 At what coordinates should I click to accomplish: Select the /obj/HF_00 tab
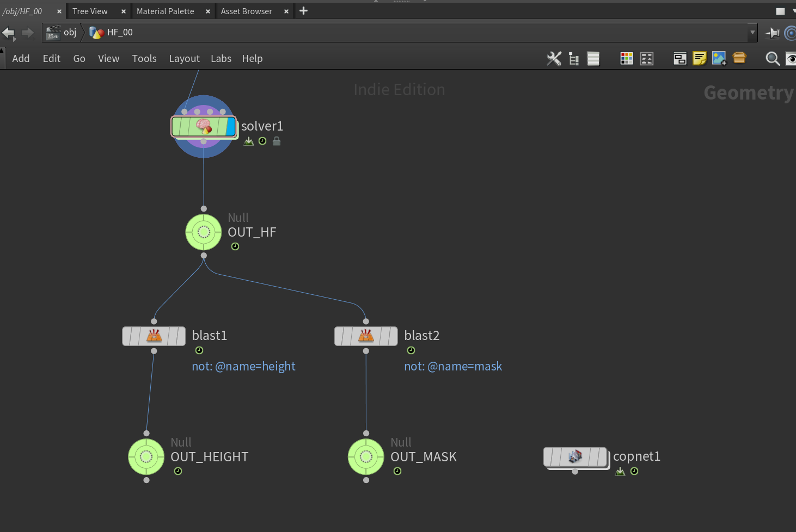[x=22, y=11]
